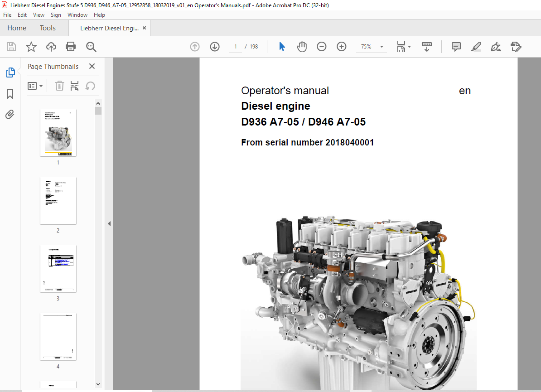Screen dimensions: 541x392
Task: Switch to the Tools tab
Action: click(x=48, y=28)
